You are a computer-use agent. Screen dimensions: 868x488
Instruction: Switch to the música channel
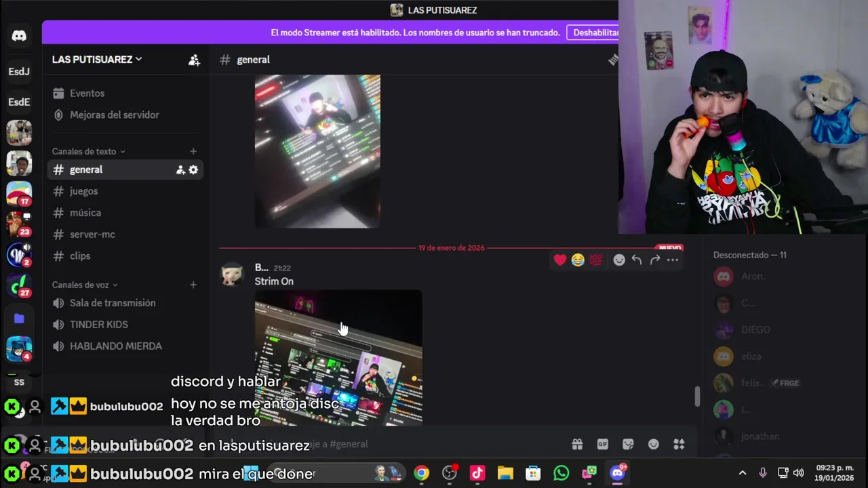125,213
